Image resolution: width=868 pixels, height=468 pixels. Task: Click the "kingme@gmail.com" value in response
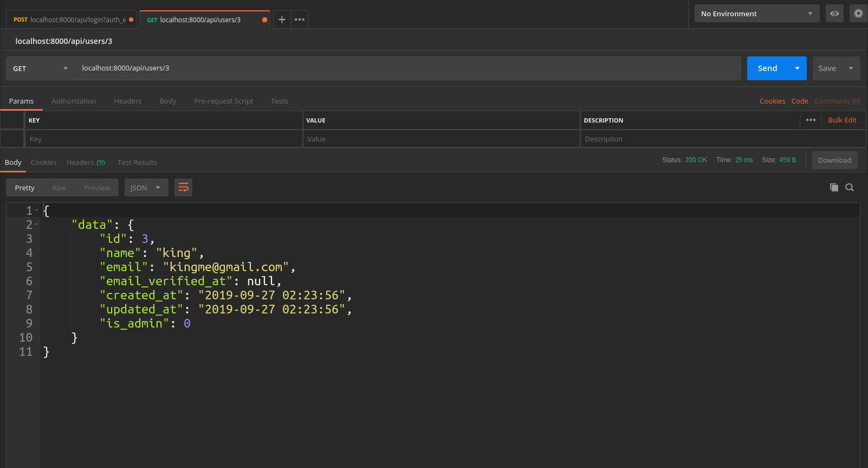[226, 267]
